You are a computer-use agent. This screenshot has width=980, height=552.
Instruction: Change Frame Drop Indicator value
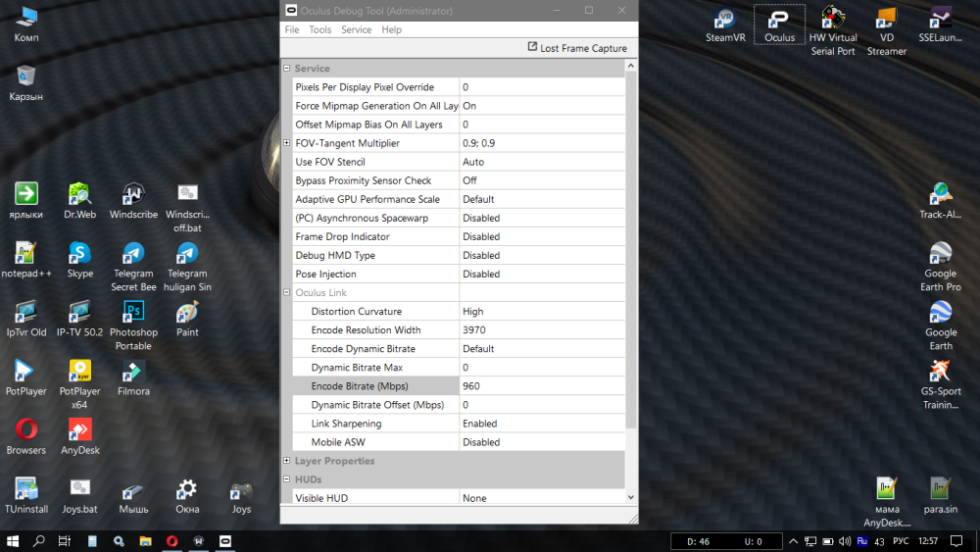pyautogui.click(x=542, y=237)
